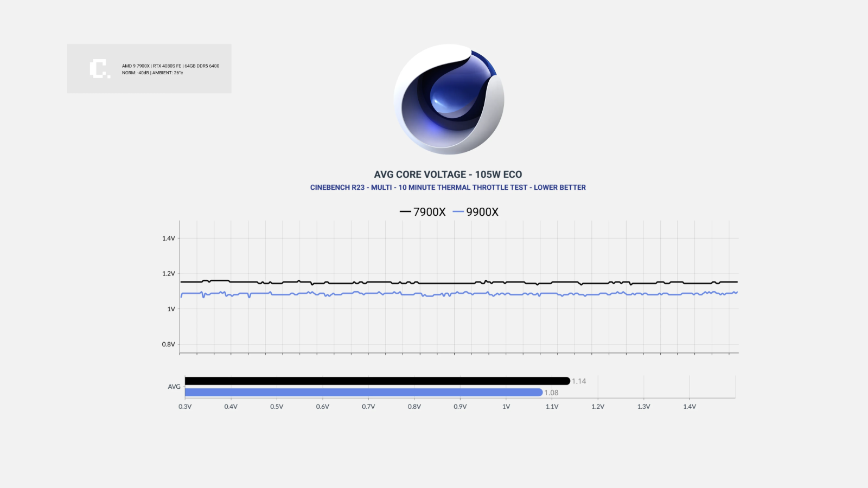Click the 1.1V bar chart axis label

[552, 407]
